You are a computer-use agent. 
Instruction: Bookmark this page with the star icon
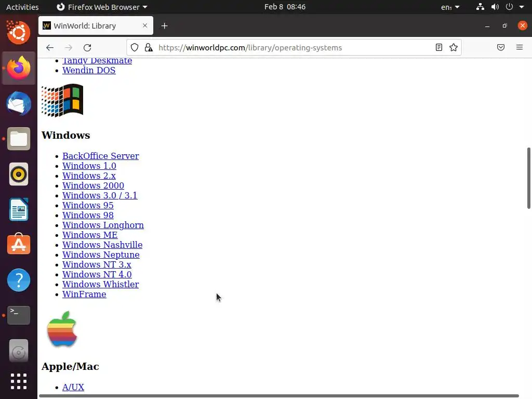453,47
